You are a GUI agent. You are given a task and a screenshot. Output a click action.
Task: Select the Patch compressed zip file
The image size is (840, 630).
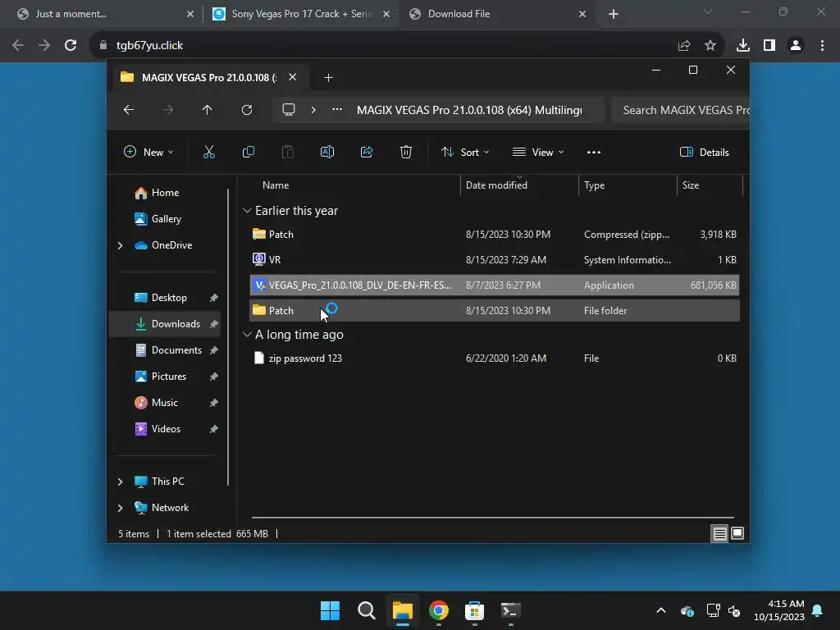click(495, 235)
